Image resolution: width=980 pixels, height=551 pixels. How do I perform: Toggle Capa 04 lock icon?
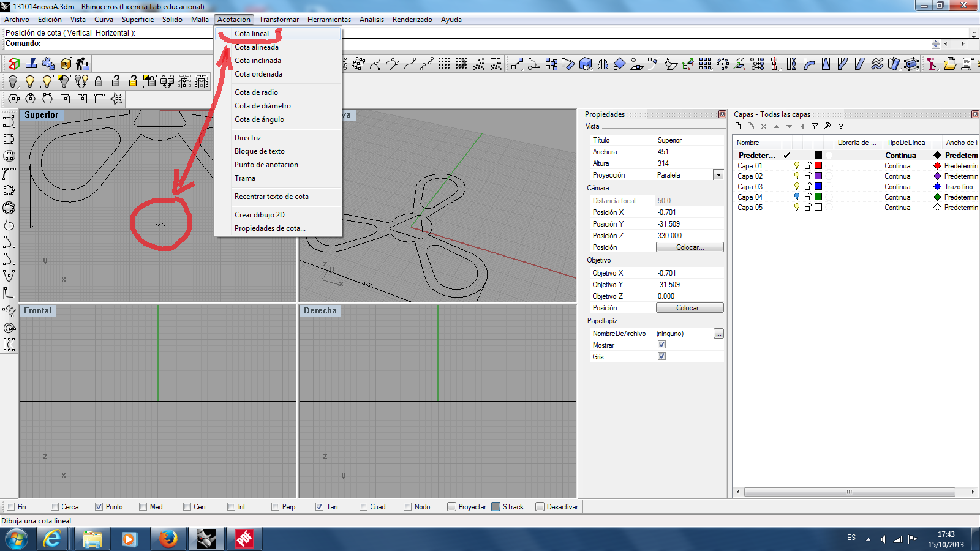pyautogui.click(x=808, y=197)
